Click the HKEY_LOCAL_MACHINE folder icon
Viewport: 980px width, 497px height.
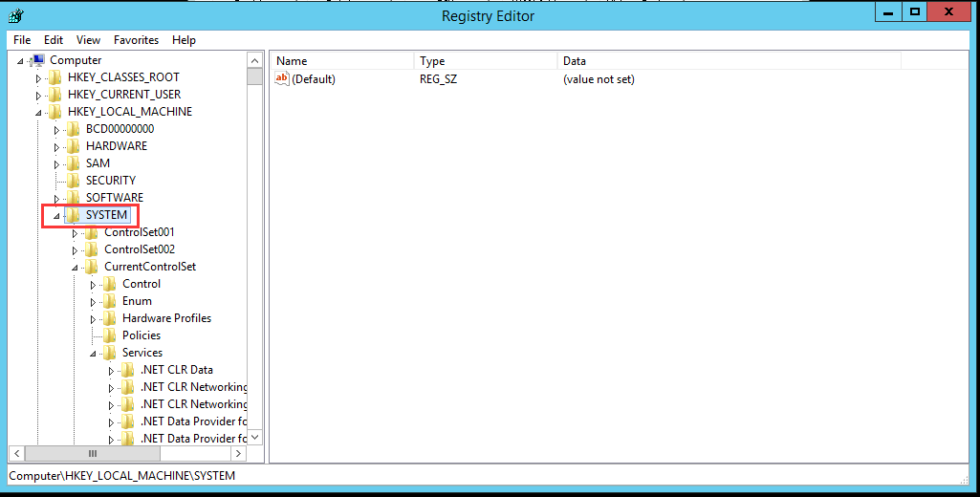(x=55, y=112)
